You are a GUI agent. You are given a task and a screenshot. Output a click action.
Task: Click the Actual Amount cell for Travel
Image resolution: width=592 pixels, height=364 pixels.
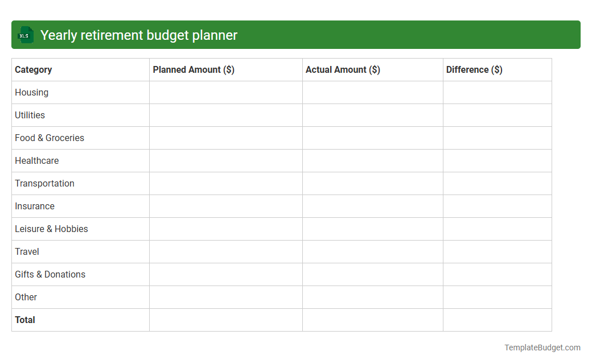372,251
